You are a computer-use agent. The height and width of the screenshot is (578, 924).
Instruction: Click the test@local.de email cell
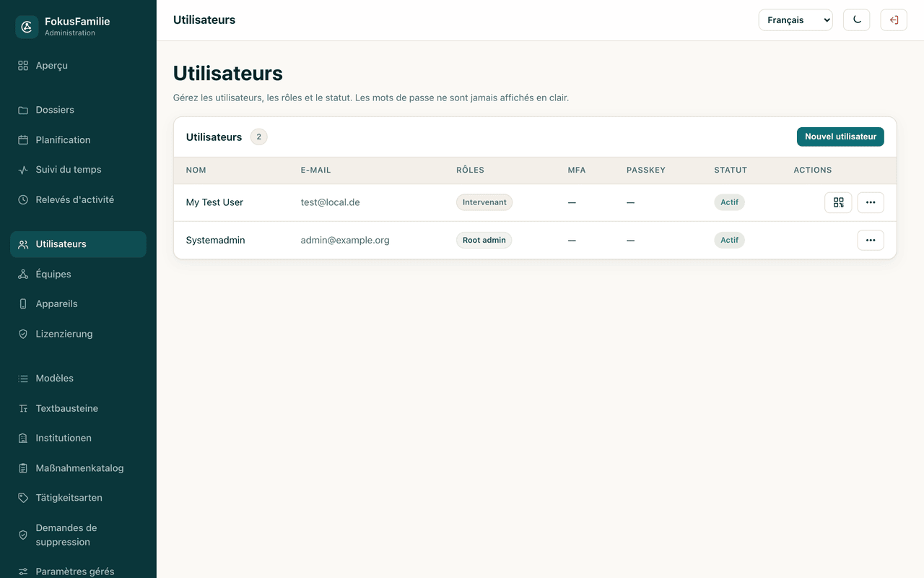click(x=330, y=202)
